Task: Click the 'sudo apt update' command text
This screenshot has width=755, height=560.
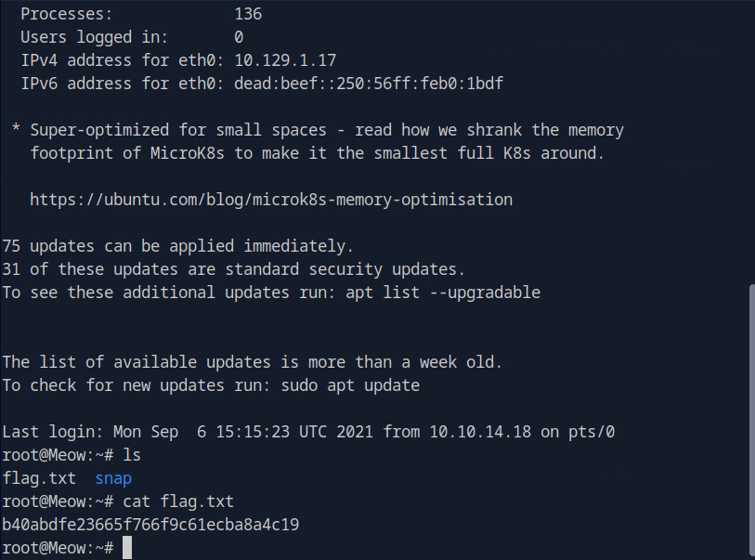Action: tap(350, 384)
